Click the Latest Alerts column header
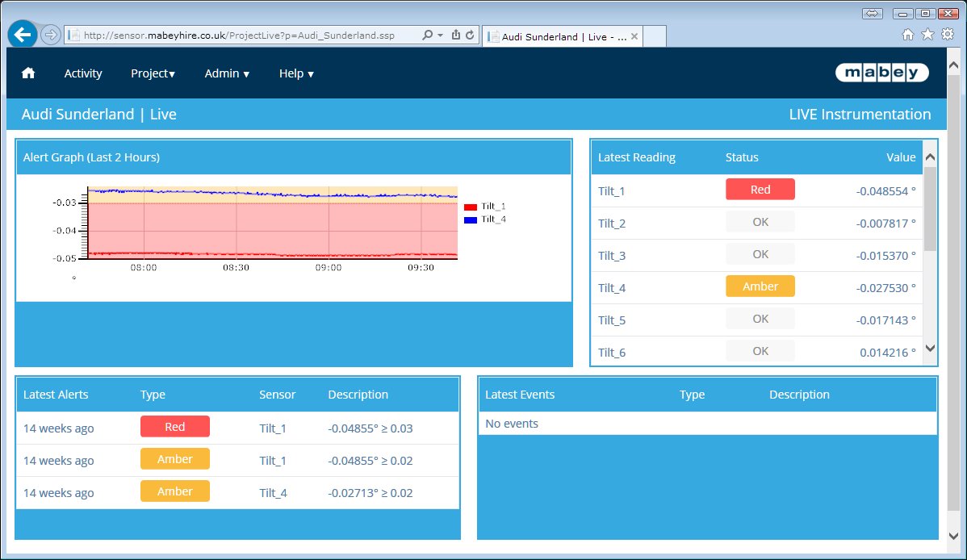This screenshot has width=967, height=560. tap(56, 395)
